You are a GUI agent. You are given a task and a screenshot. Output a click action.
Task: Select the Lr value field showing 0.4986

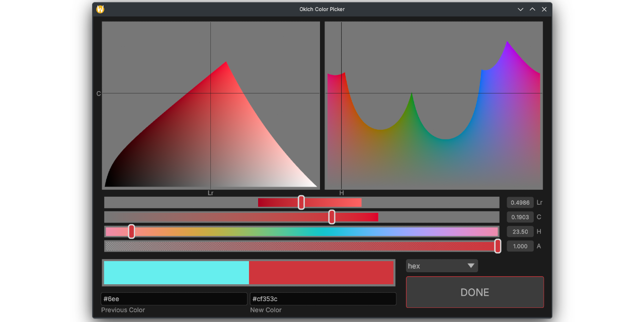click(520, 202)
